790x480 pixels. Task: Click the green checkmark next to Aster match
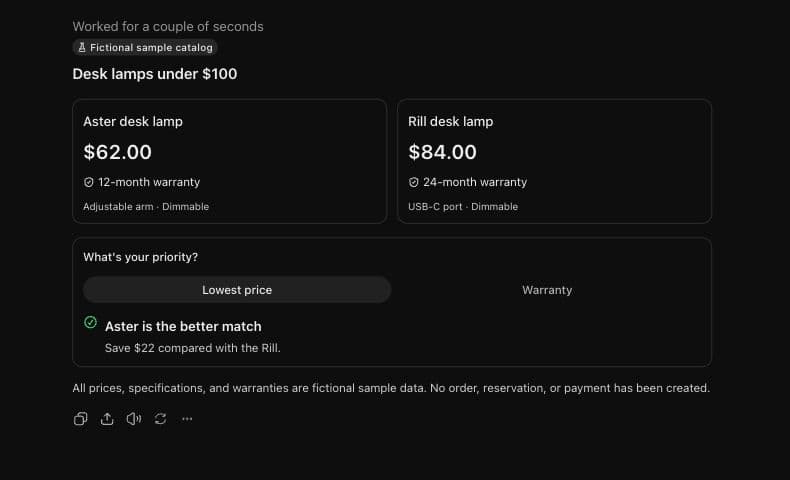click(x=91, y=322)
